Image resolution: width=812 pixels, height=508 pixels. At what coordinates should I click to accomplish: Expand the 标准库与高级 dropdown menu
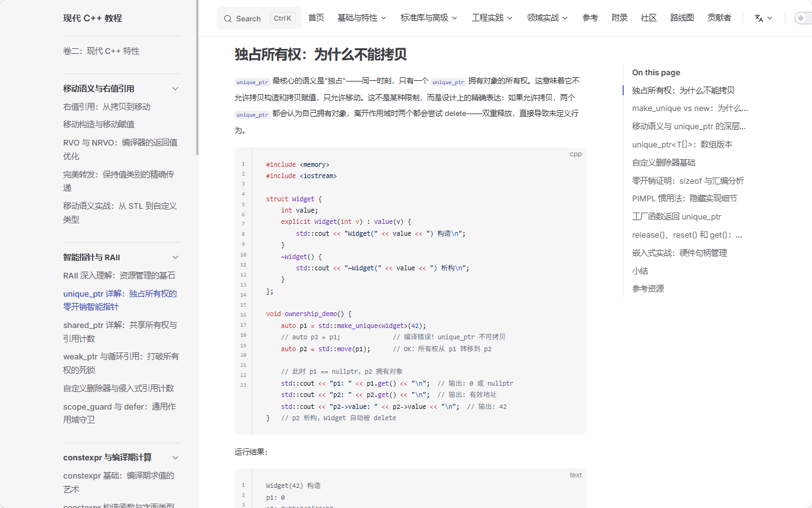pyautogui.click(x=429, y=18)
